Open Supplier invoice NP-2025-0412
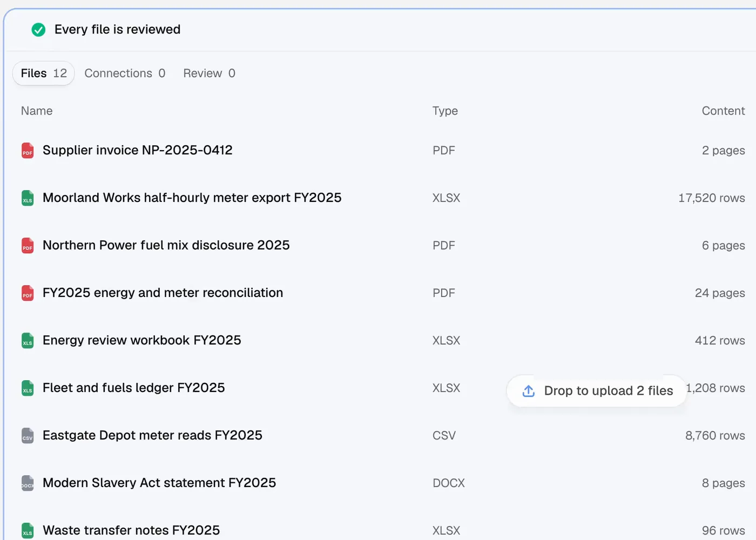Screen dimensions: 756x540 click(x=138, y=150)
